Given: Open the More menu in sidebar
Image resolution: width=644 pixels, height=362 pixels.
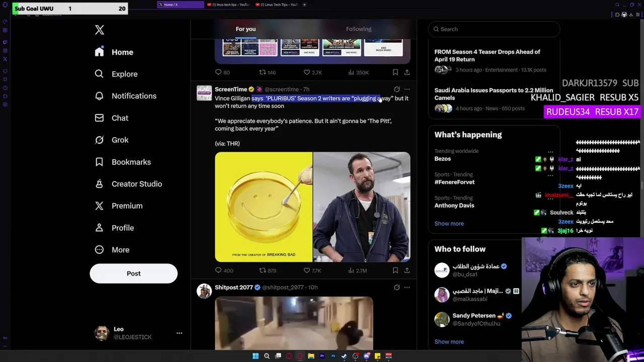Looking at the screenshot, I should 112,250.
